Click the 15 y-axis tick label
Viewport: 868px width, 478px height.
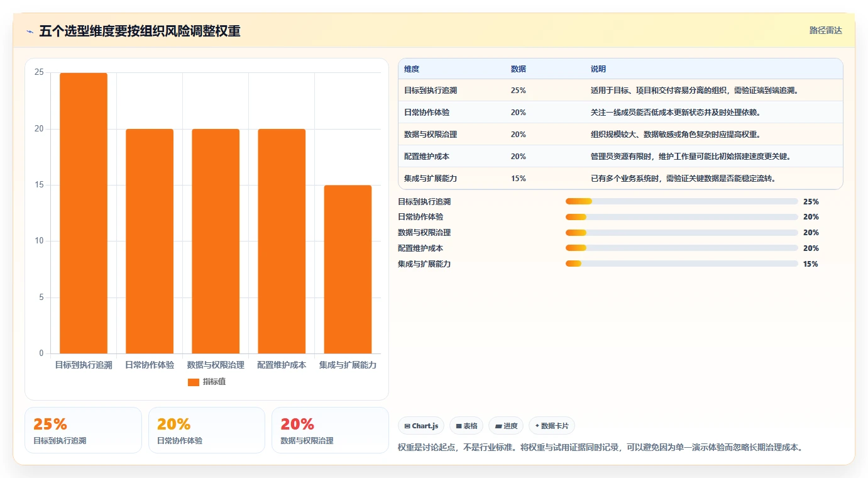coord(39,186)
